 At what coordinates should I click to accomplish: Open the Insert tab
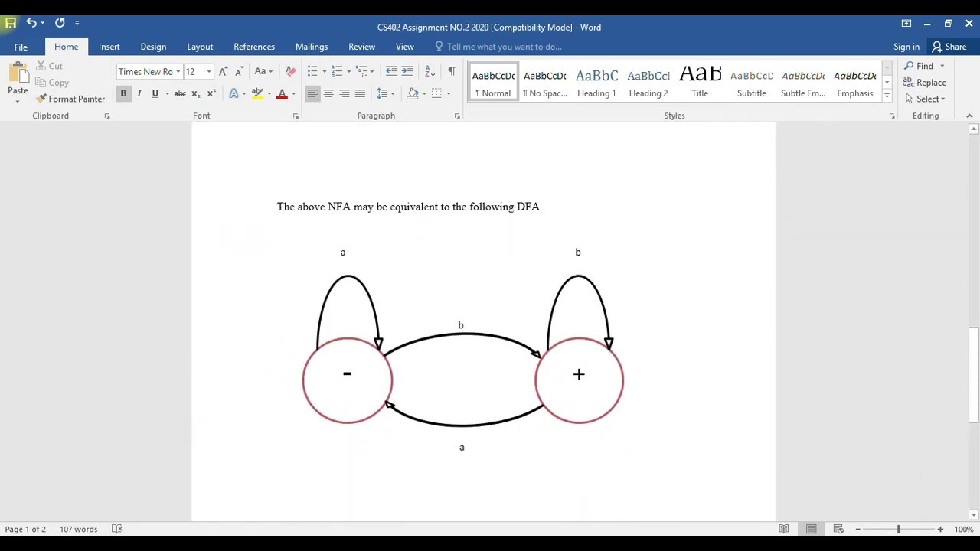pyautogui.click(x=109, y=47)
